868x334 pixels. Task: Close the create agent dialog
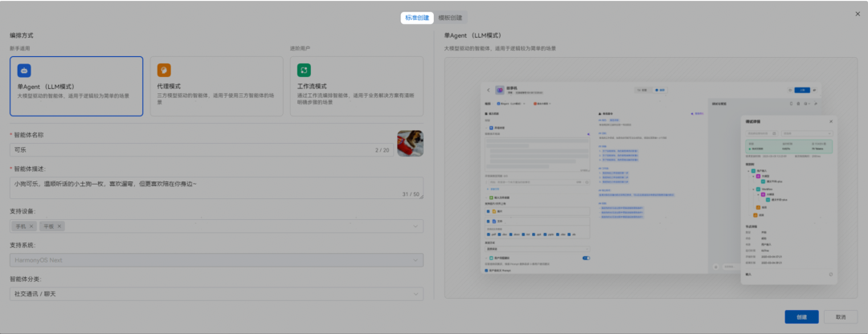tap(858, 14)
